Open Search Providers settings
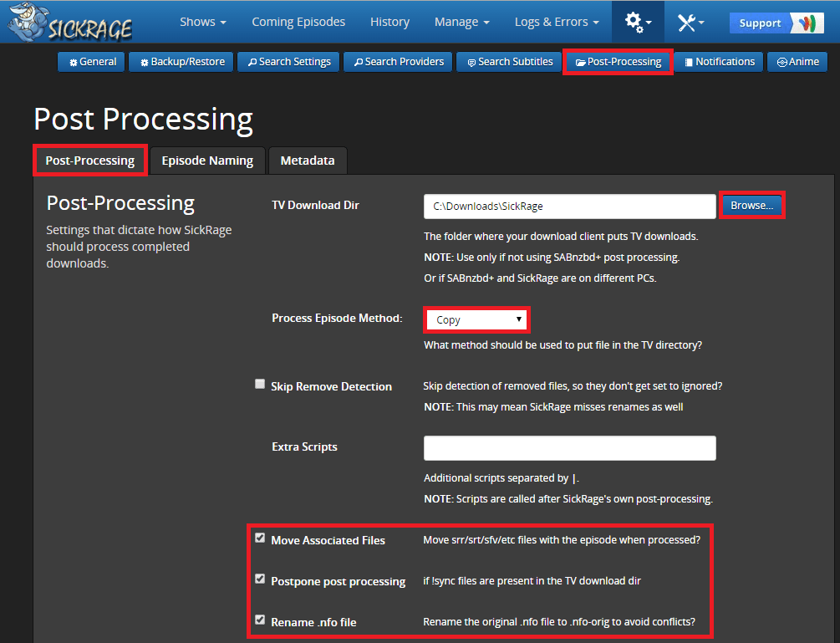The image size is (840, 643). [398, 62]
